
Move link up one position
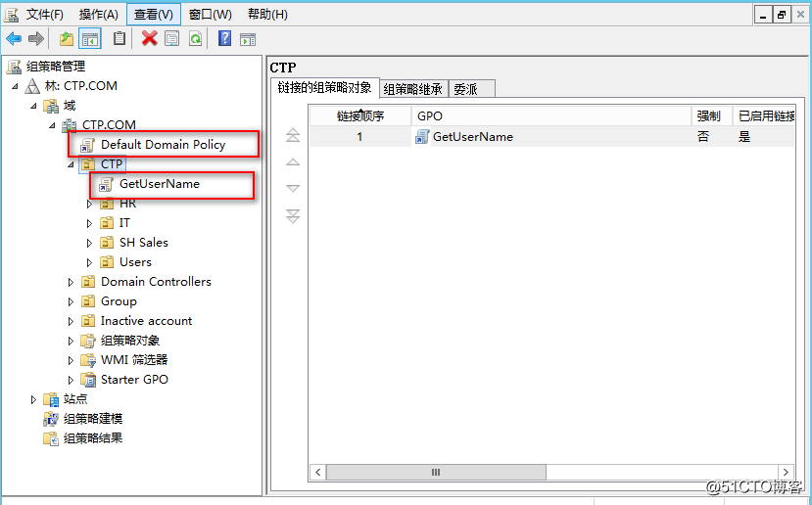click(x=293, y=161)
